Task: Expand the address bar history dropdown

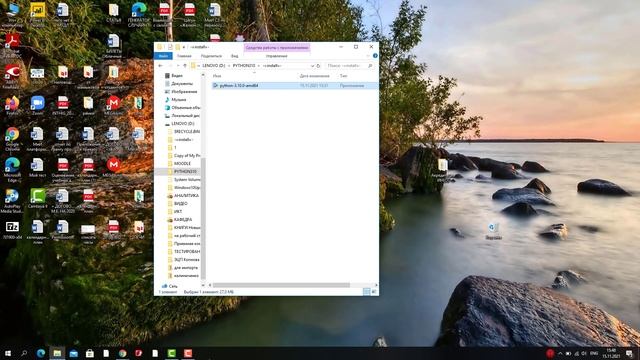Action: [x=312, y=66]
